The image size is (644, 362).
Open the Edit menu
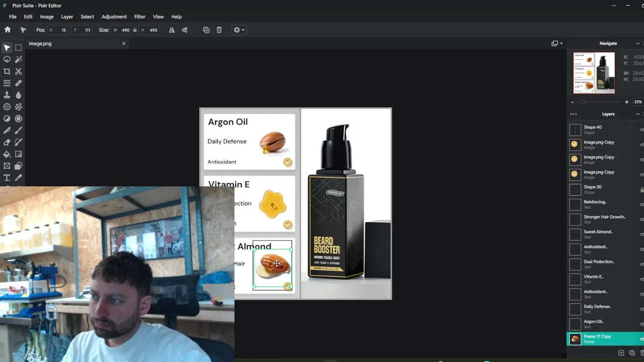click(28, 17)
